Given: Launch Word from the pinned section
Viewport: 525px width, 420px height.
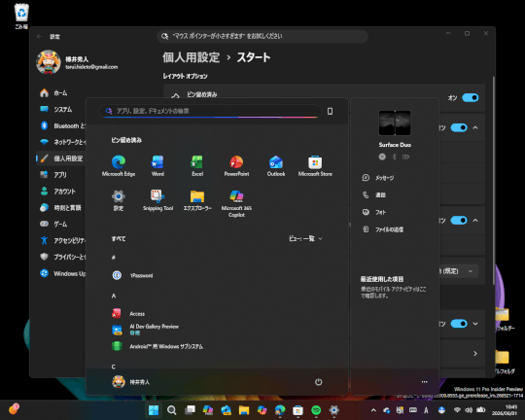Looking at the screenshot, I should tap(157, 166).
